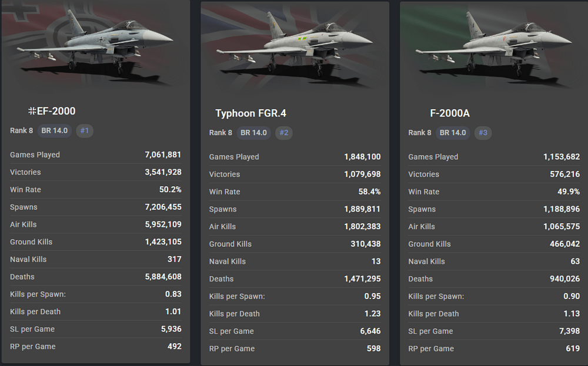The height and width of the screenshot is (366, 588).
Task: Click EF-2000's Games Played row
Action: (x=96, y=155)
